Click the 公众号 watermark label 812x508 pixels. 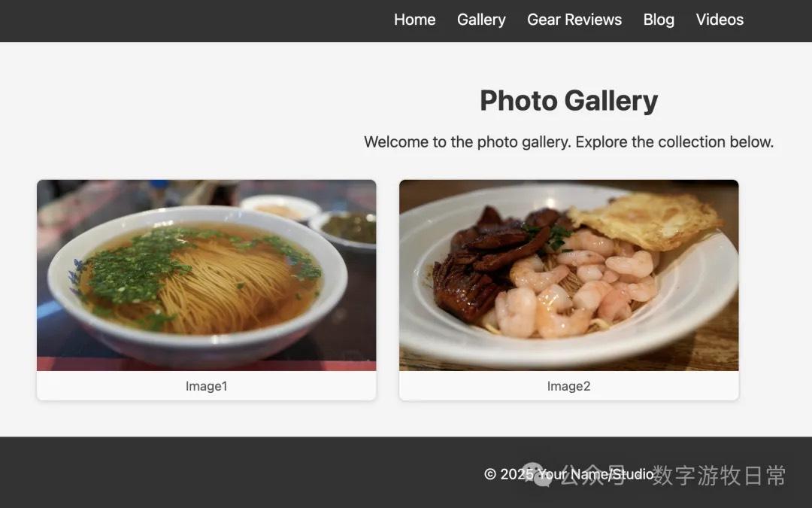[x=593, y=476]
